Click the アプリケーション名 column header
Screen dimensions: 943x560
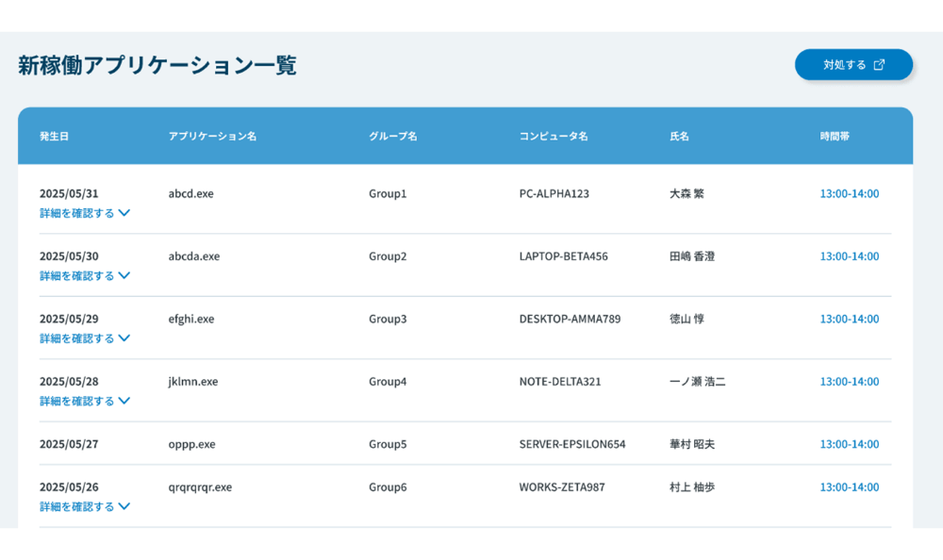[212, 136]
